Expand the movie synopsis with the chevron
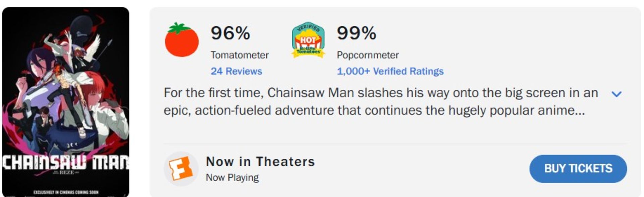Screen dimensions: 644x197 coord(616,94)
